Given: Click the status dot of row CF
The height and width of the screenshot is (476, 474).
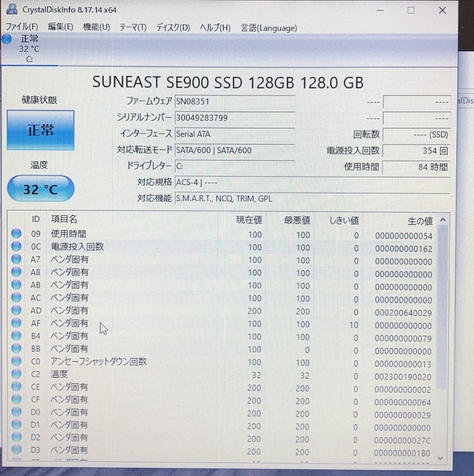Looking at the screenshot, I should [x=17, y=399].
